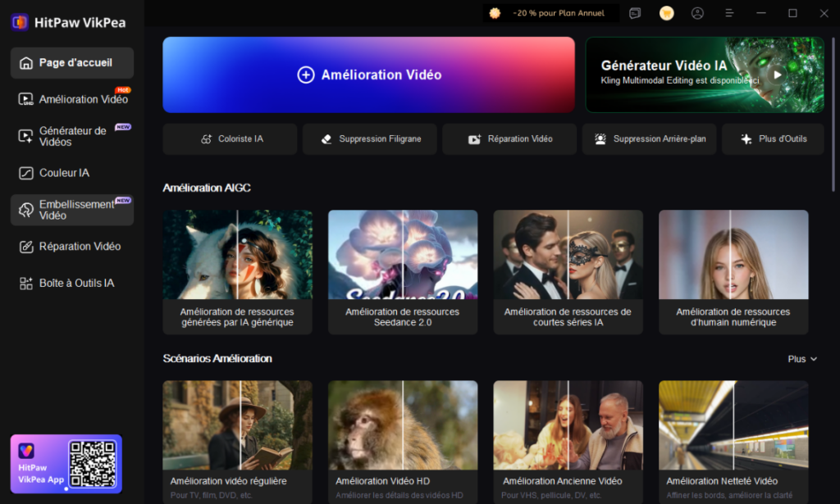Open Générateur de Vidéos sidebar item
Screen dimensions: 840x504
72,136
